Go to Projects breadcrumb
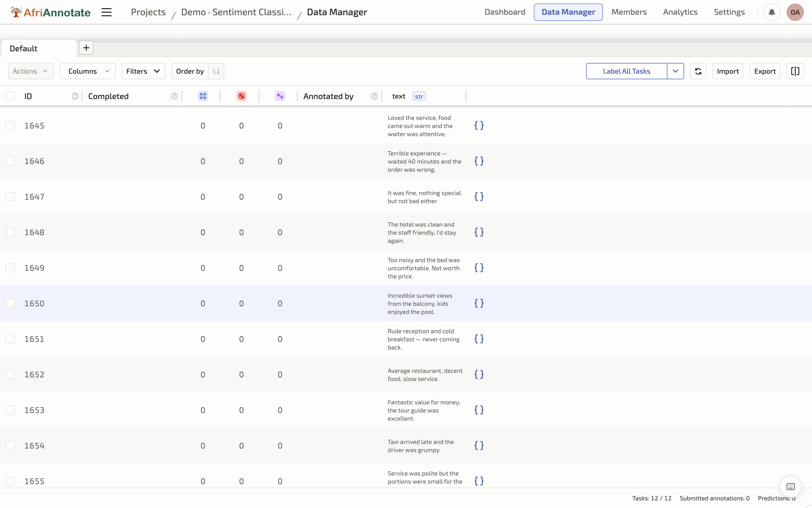This screenshot has width=812, height=508. (x=148, y=12)
